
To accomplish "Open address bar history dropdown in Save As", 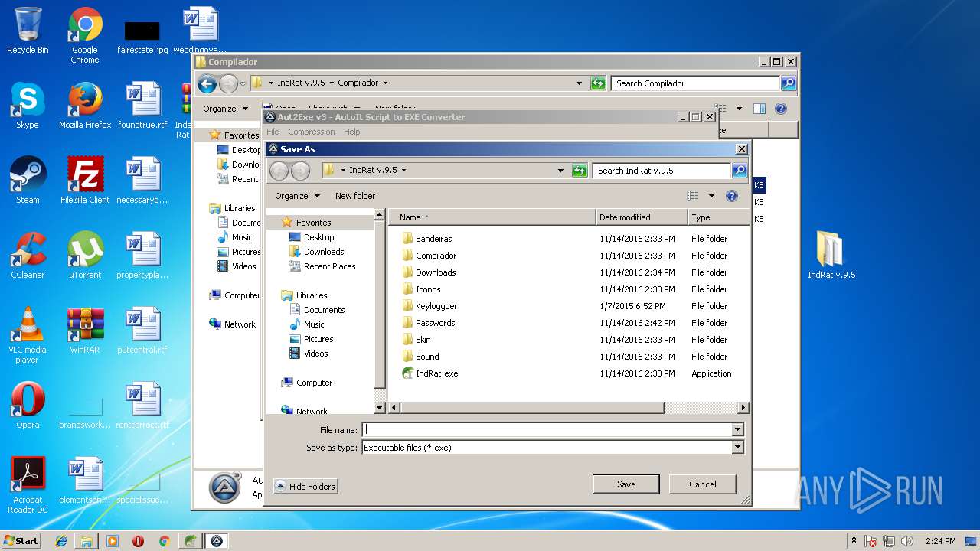I will point(560,171).
